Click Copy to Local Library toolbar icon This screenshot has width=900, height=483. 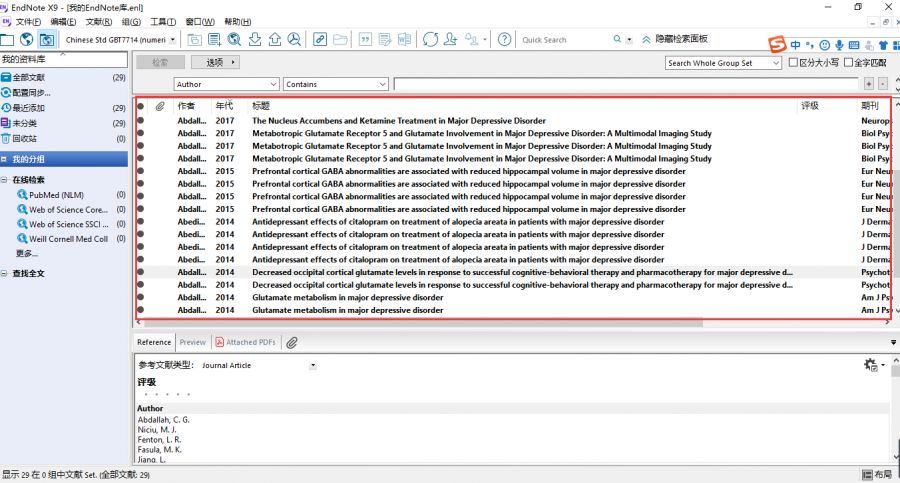195,40
